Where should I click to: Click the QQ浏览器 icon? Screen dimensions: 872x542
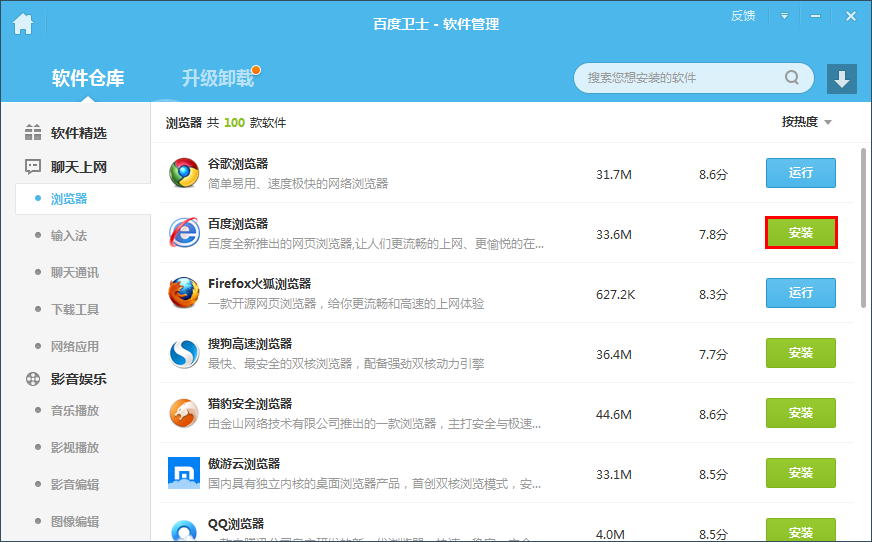(x=184, y=530)
